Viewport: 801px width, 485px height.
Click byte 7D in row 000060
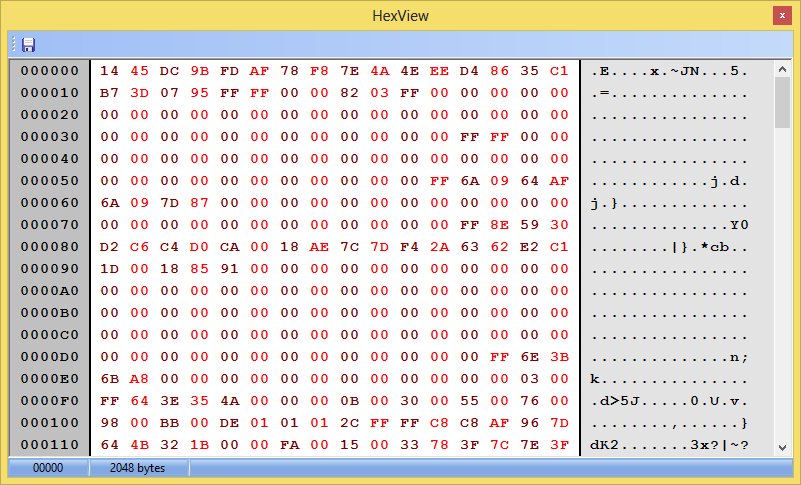coord(170,202)
